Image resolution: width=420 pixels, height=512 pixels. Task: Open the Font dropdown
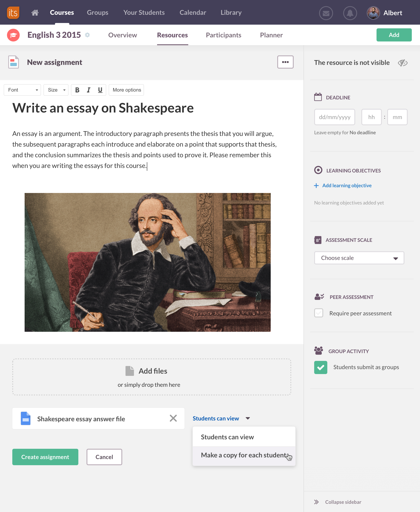pyautogui.click(x=22, y=90)
